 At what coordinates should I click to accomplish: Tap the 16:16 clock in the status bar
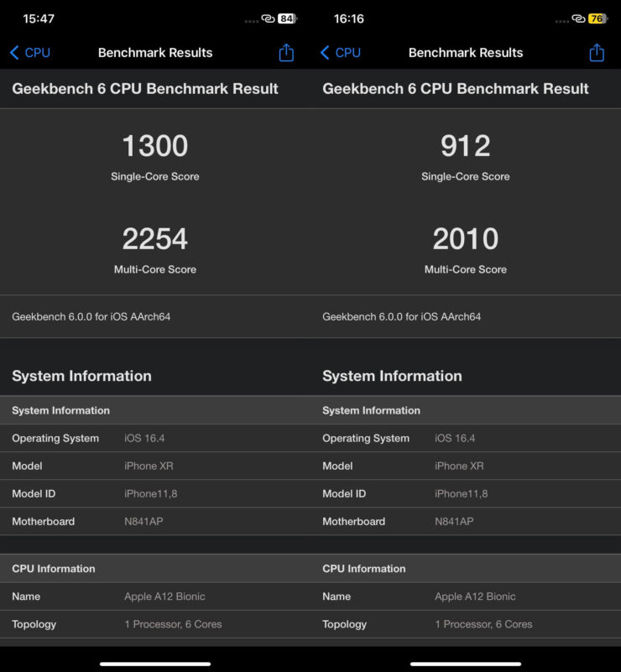tap(349, 18)
